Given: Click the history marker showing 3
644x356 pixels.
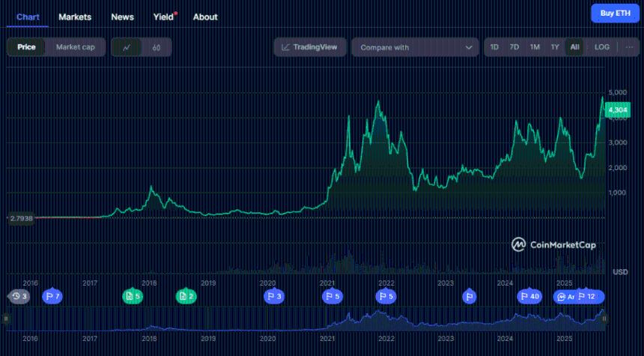Looking at the screenshot, I should click(x=19, y=297).
